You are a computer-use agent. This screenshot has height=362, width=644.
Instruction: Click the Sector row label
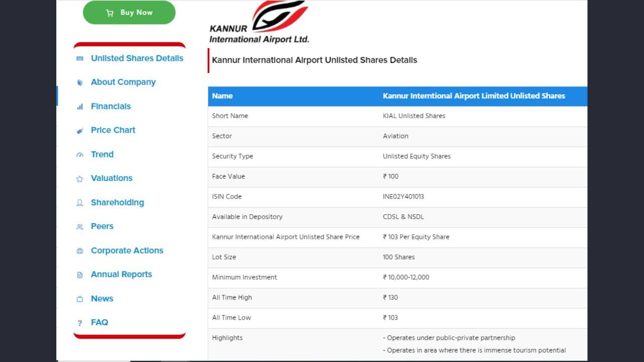coord(222,136)
